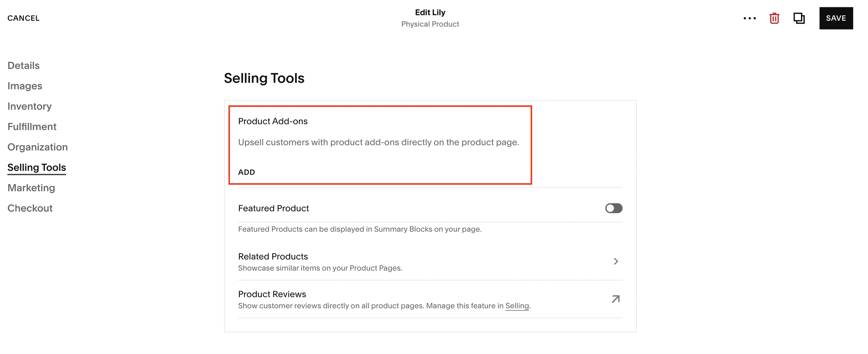Click the 'Upsell customers with product add-ons' description
The height and width of the screenshot is (354, 868).
(378, 142)
